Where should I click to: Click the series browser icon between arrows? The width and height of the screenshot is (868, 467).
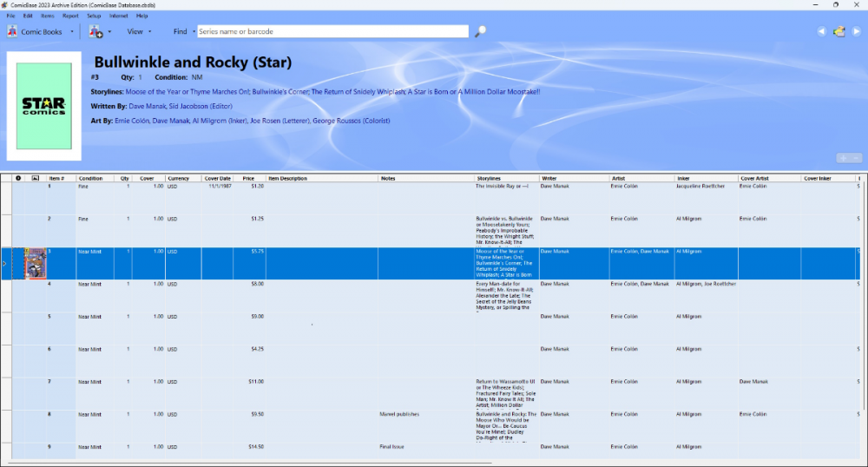point(839,31)
